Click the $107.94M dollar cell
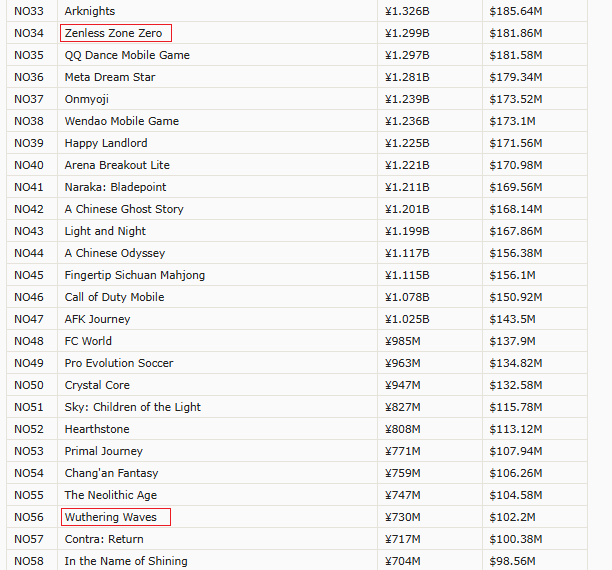612x570 pixels. pos(516,451)
